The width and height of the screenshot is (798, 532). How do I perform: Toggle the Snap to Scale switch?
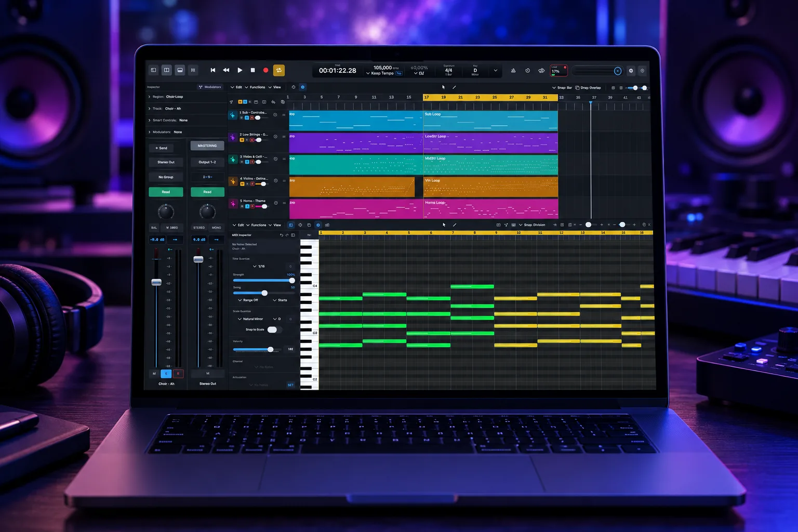[x=274, y=329]
